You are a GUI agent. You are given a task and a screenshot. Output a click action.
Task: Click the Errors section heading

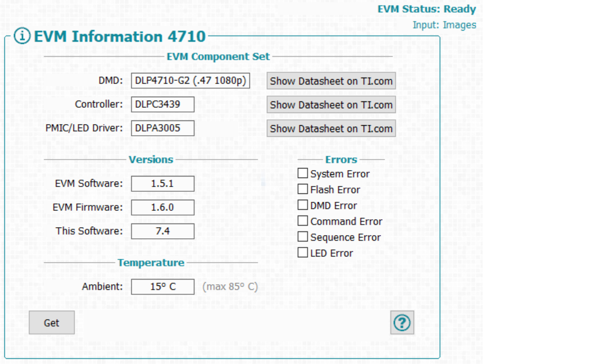[341, 160]
